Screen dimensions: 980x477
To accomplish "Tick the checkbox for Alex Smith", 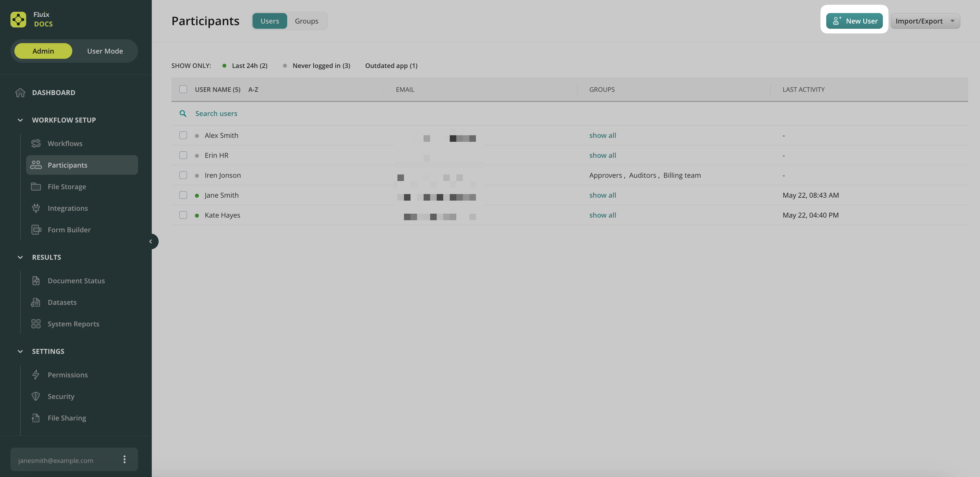I will (x=183, y=135).
